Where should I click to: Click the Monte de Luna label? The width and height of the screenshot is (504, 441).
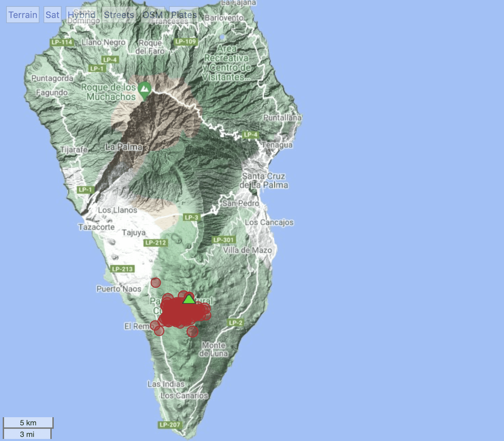(x=214, y=349)
